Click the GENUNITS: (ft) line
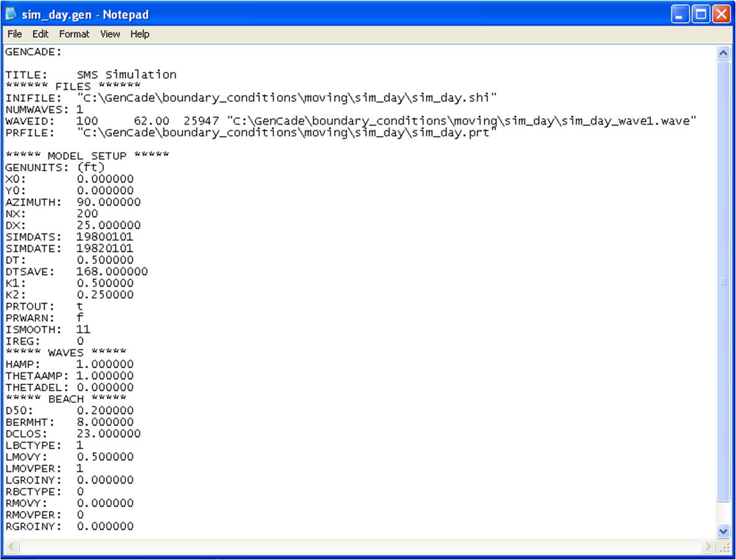 (55, 168)
